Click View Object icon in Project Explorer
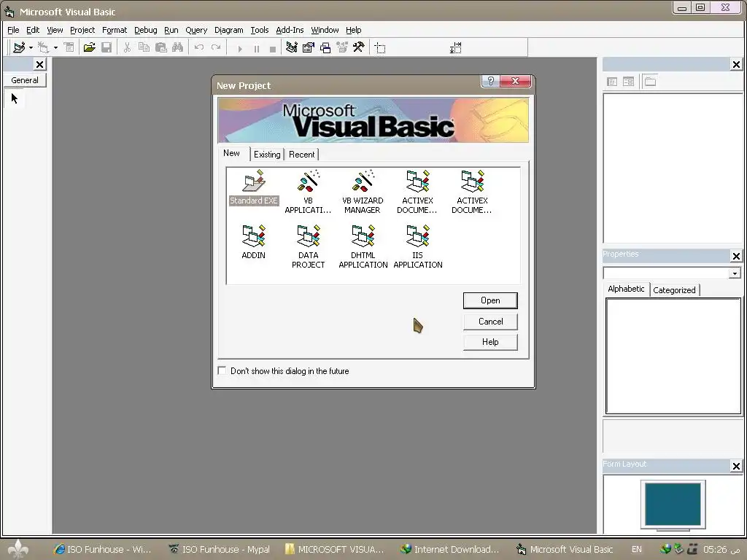 [629, 82]
